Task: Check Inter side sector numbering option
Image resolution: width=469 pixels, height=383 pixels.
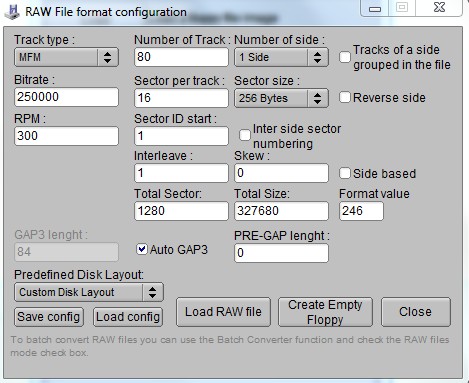Action: pyautogui.click(x=245, y=135)
